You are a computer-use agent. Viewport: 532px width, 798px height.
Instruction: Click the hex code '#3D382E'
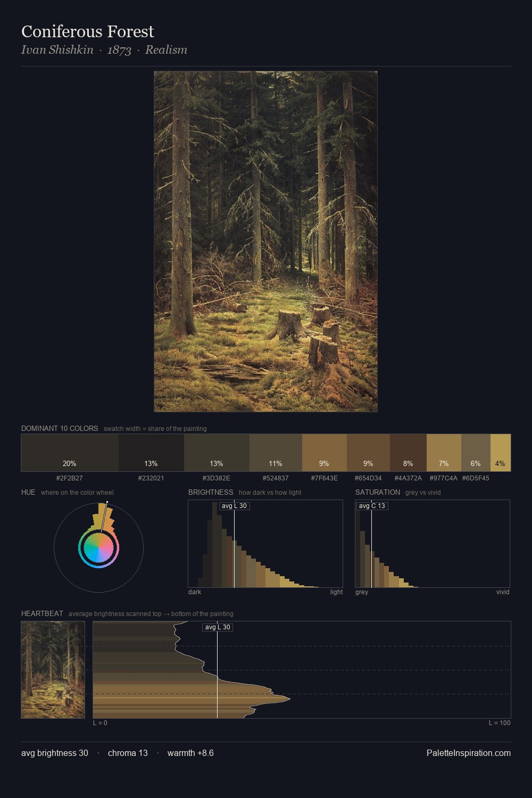click(x=217, y=478)
